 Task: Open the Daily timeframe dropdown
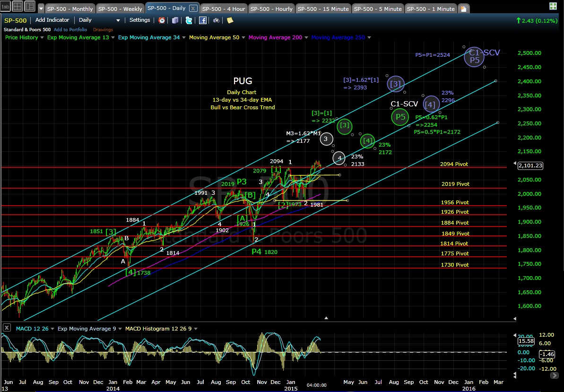(99, 20)
